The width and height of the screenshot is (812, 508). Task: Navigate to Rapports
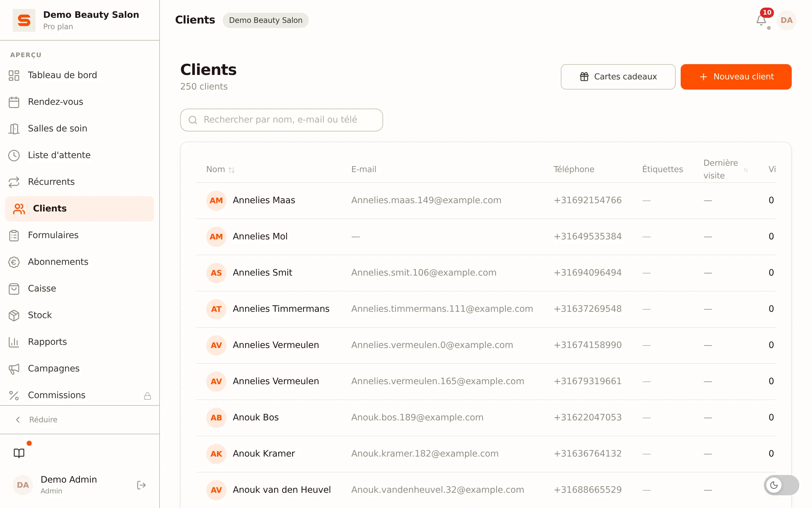[x=80, y=342]
